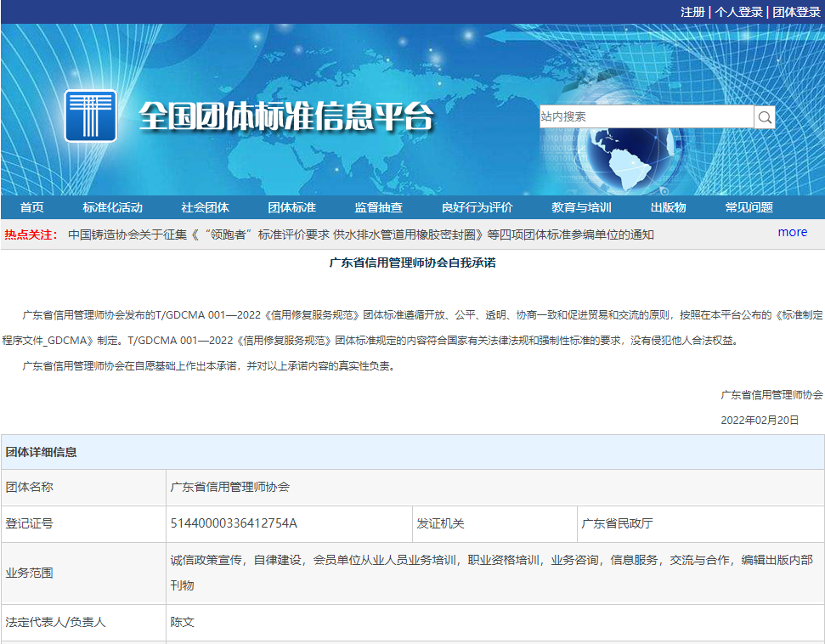Open the 出版物 navigation menu
The height and width of the screenshot is (644, 825).
point(670,206)
